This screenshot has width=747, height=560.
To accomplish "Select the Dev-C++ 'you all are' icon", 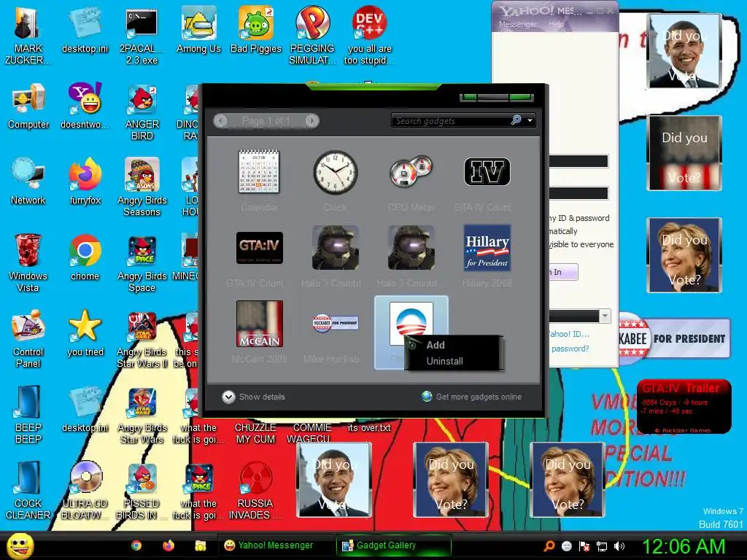I will 370,36.
